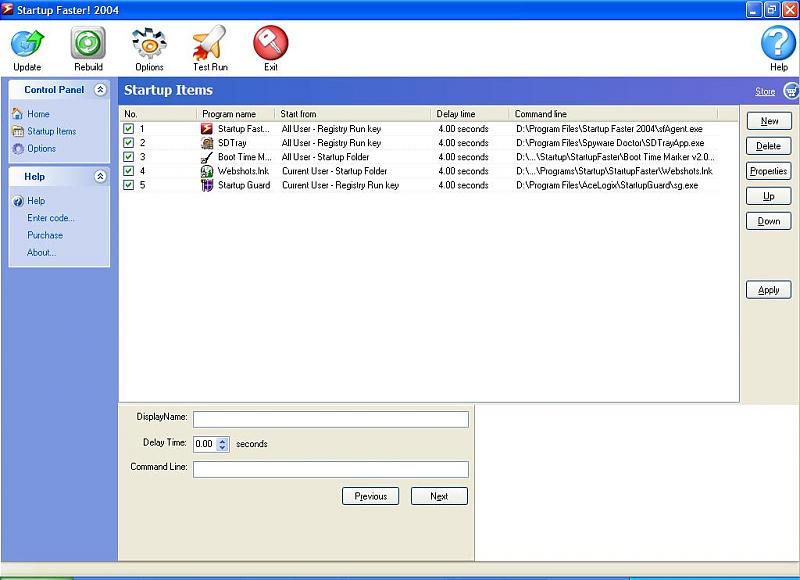Click the Command Line input field
This screenshot has height=580, width=800.
click(331, 469)
